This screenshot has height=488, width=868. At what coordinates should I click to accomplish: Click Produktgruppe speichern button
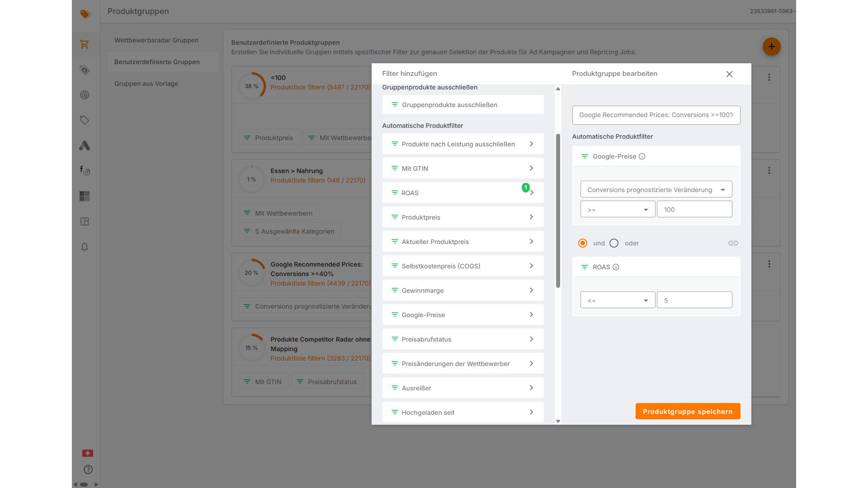tap(688, 411)
